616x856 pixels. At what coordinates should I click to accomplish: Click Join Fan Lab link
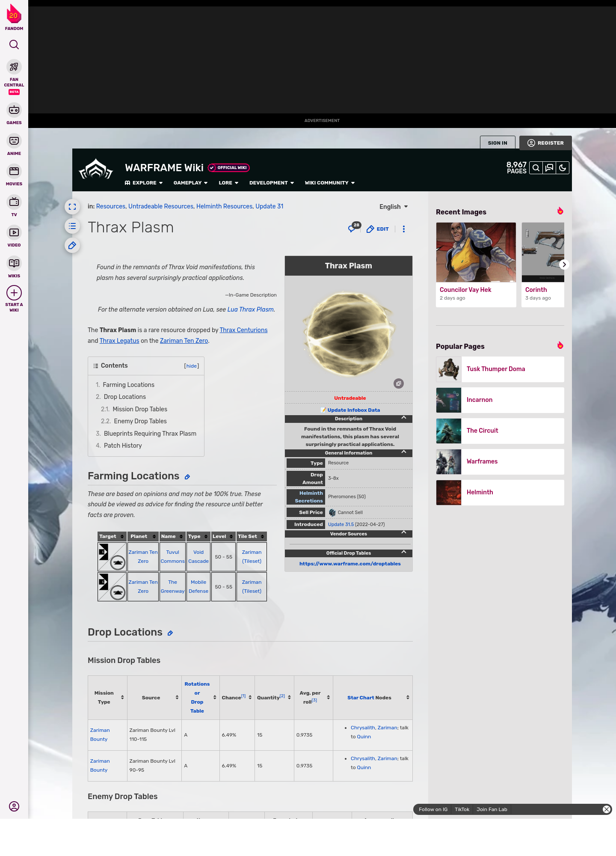492,809
